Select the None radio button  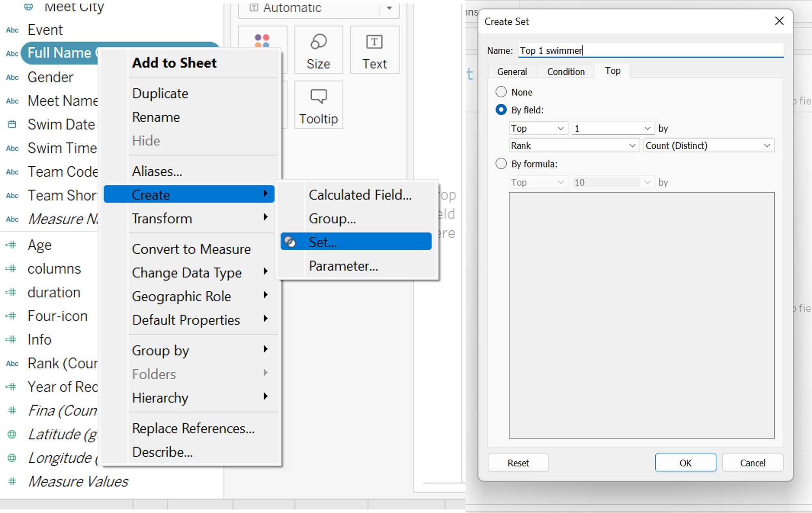501,92
